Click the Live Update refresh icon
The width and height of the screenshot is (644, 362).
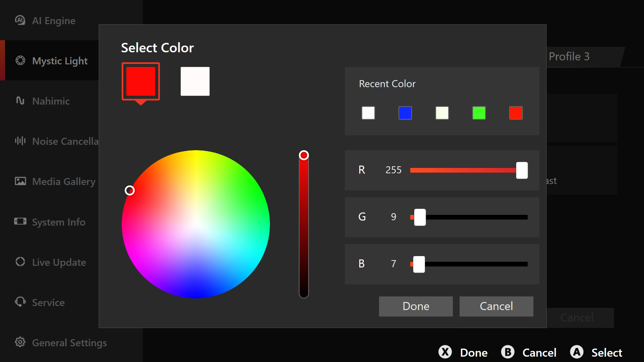point(20,261)
